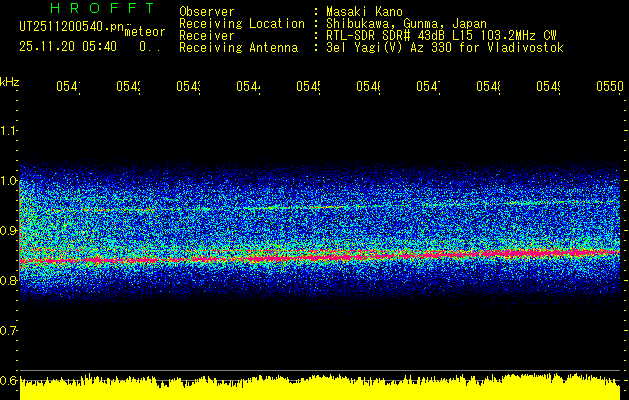This screenshot has height=400, width=629.
Task: Click the 0550 time marker
Action: click(x=610, y=87)
